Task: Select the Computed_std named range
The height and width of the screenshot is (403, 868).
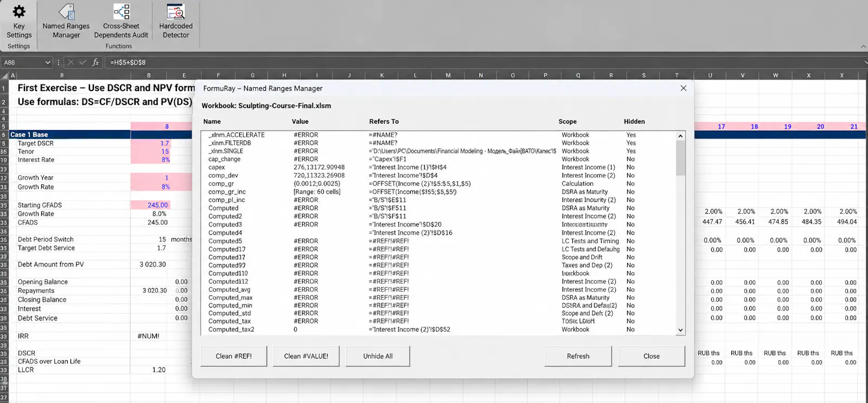Action: pyautogui.click(x=438, y=314)
